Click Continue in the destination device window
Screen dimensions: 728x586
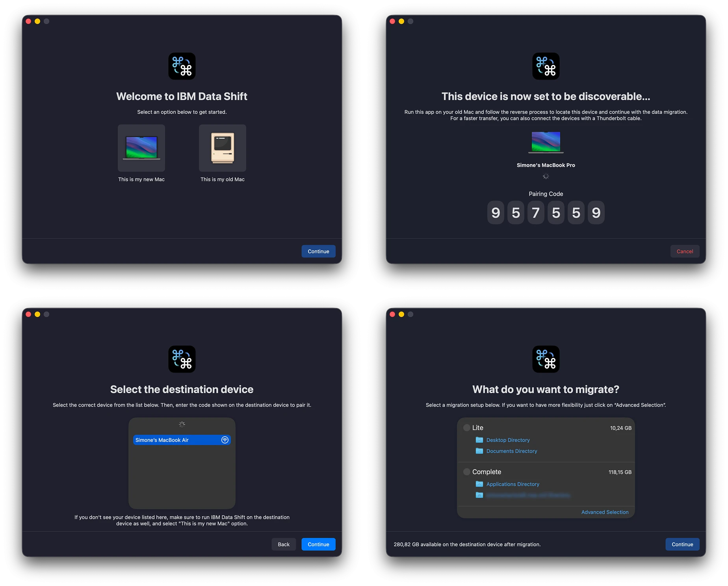(x=318, y=544)
